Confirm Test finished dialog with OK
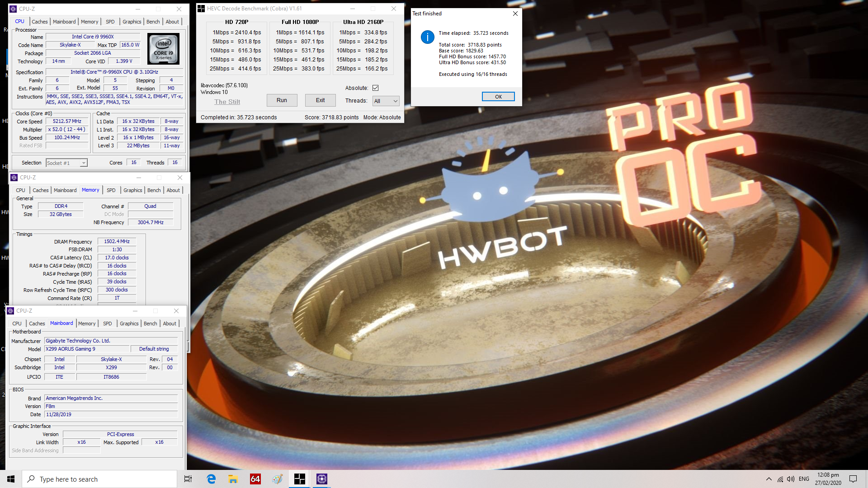This screenshot has width=868, height=488. point(498,97)
